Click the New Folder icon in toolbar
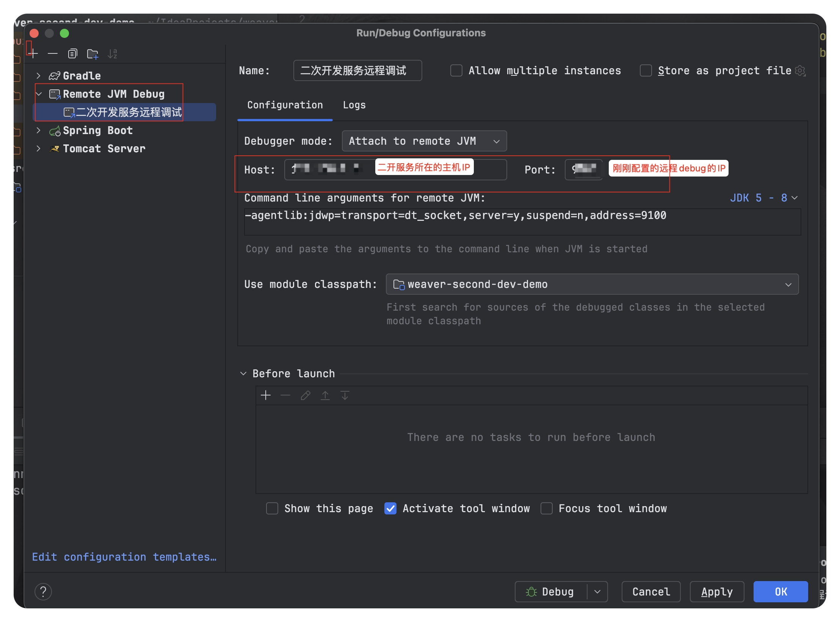 [92, 54]
